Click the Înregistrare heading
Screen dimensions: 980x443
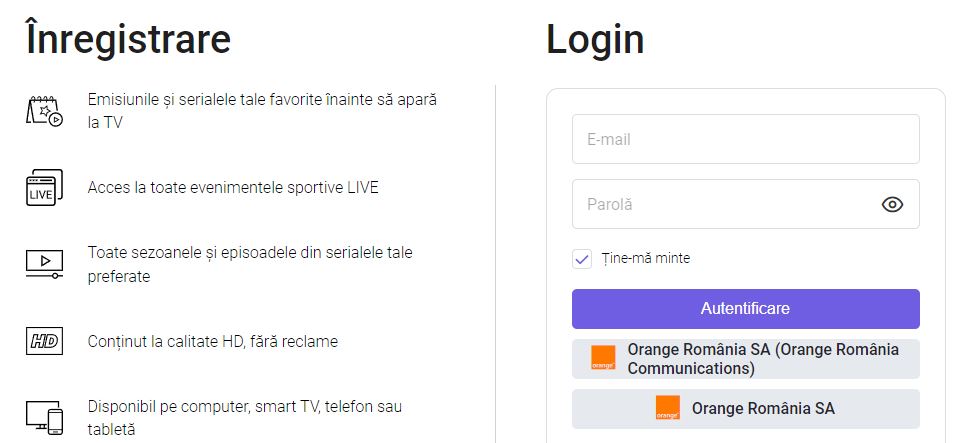pos(128,39)
